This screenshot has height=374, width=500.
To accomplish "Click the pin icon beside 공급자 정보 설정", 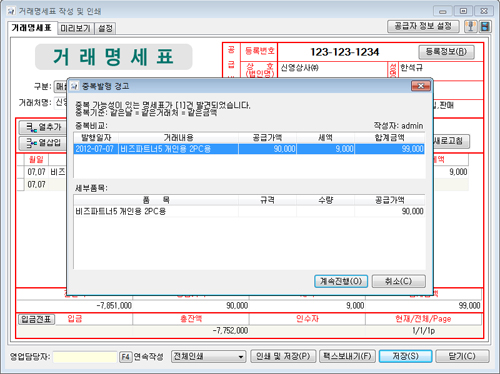I will click(x=471, y=26).
